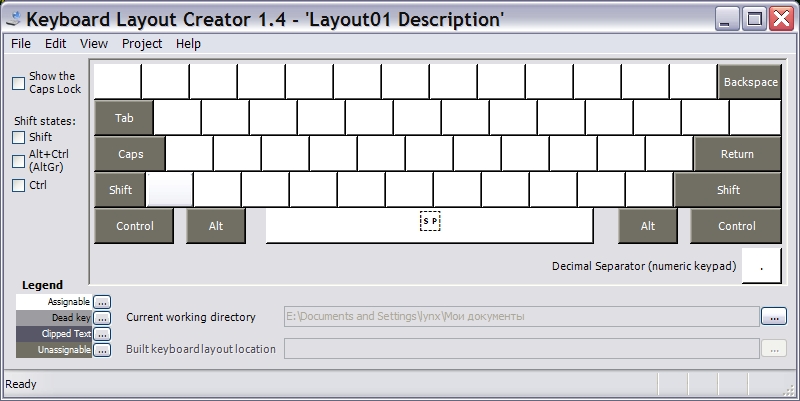
Task: Expand the View menu
Action: coord(94,44)
